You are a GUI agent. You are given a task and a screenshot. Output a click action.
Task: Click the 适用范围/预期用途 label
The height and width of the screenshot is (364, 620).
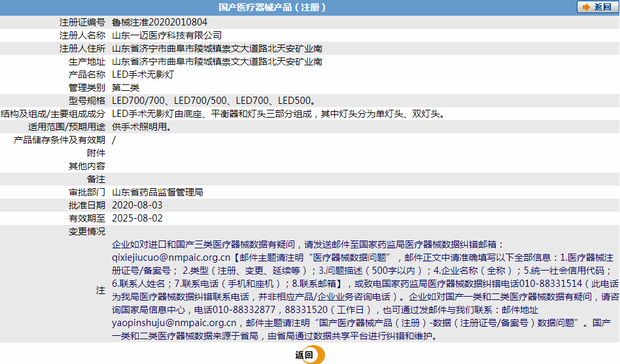tap(67, 127)
